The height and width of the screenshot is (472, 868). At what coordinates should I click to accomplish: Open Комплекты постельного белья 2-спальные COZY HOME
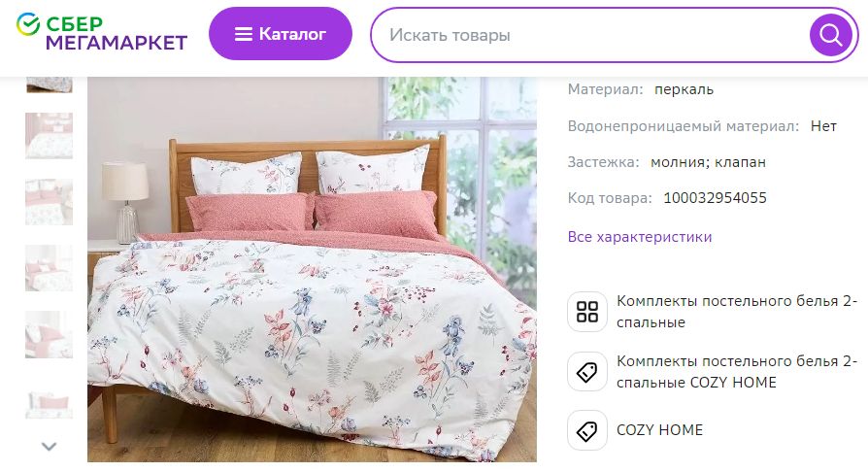coord(737,372)
